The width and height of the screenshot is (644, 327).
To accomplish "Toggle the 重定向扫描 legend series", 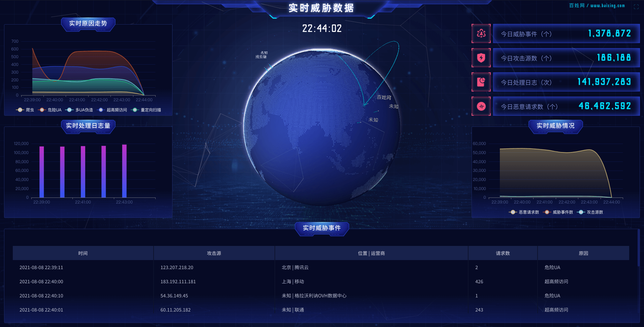I will tap(146, 110).
